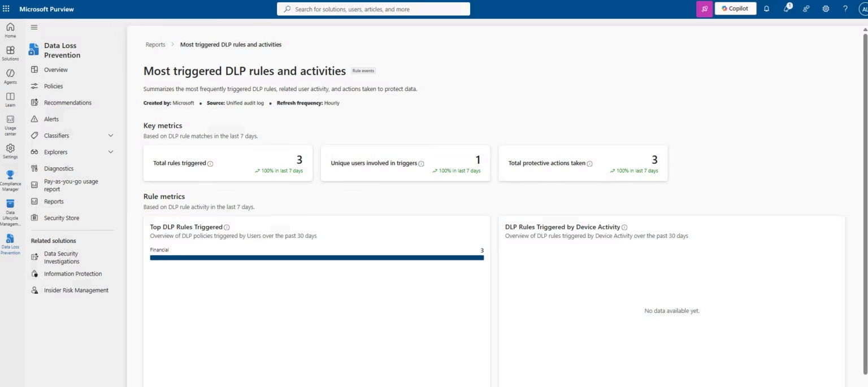The height and width of the screenshot is (387, 868).
Task: Click the Data Loss Prevention header icon
Action: (x=34, y=50)
